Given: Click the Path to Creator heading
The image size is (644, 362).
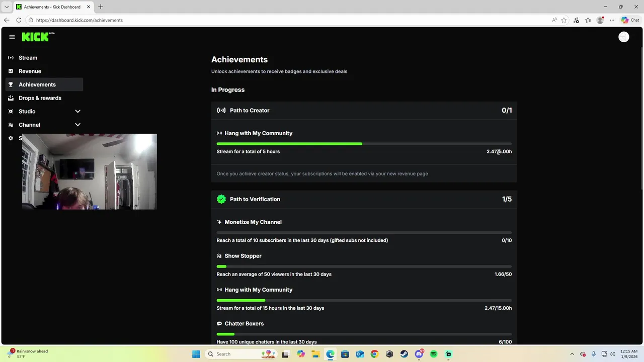Looking at the screenshot, I should pyautogui.click(x=250, y=110).
